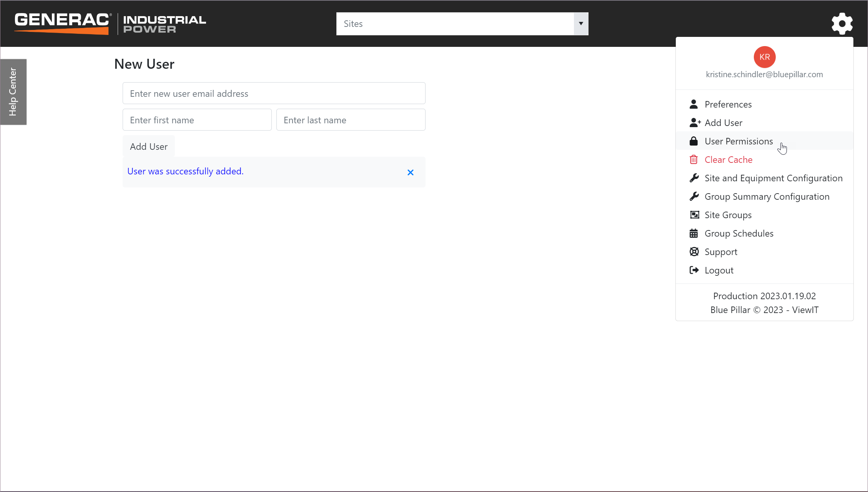The height and width of the screenshot is (492, 868).
Task: Click the calendar icon beside Group Schedules
Action: coord(693,234)
